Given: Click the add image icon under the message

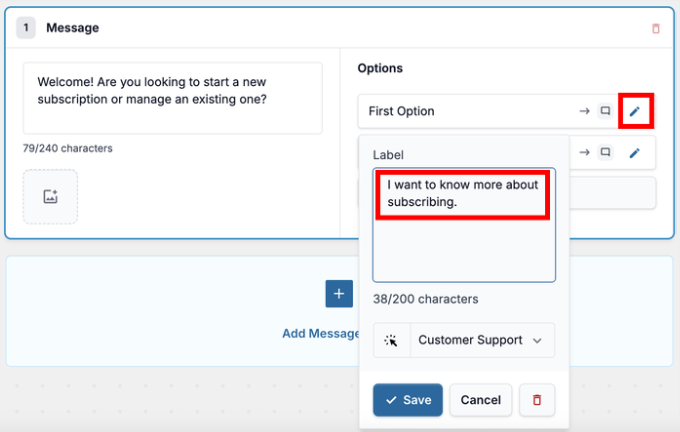Looking at the screenshot, I should point(50,196).
